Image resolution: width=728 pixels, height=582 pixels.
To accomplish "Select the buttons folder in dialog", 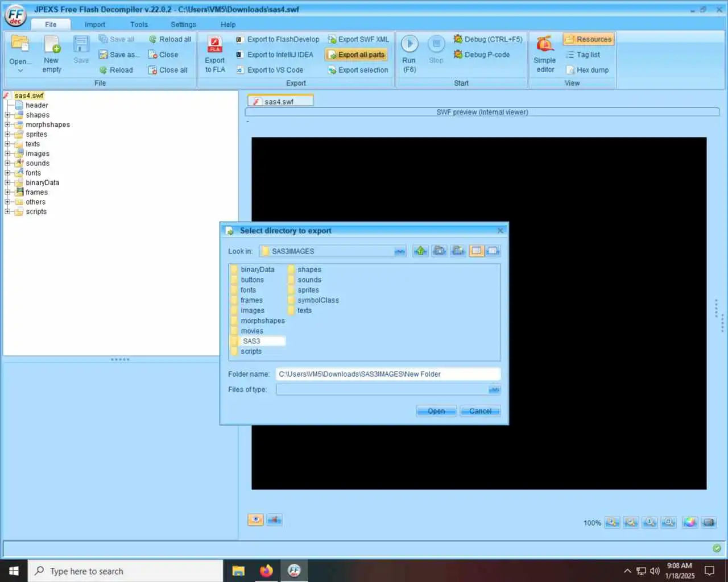I will 247,280.
